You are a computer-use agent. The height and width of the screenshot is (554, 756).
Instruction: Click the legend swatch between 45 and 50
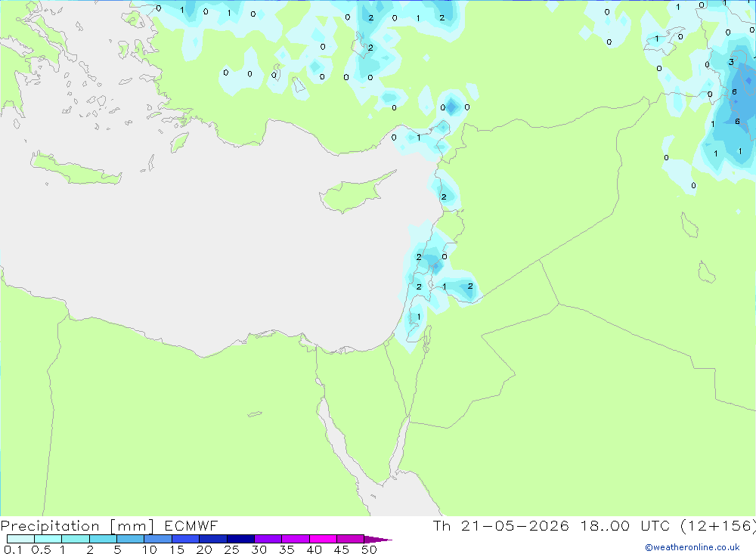[351, 539]
